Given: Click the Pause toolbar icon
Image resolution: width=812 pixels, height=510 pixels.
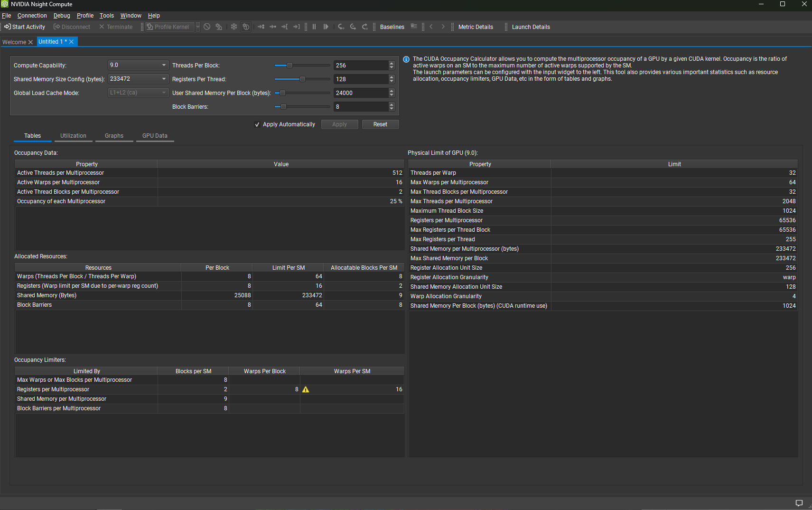Looking at the screenshot, I should [x=314, y=27].
